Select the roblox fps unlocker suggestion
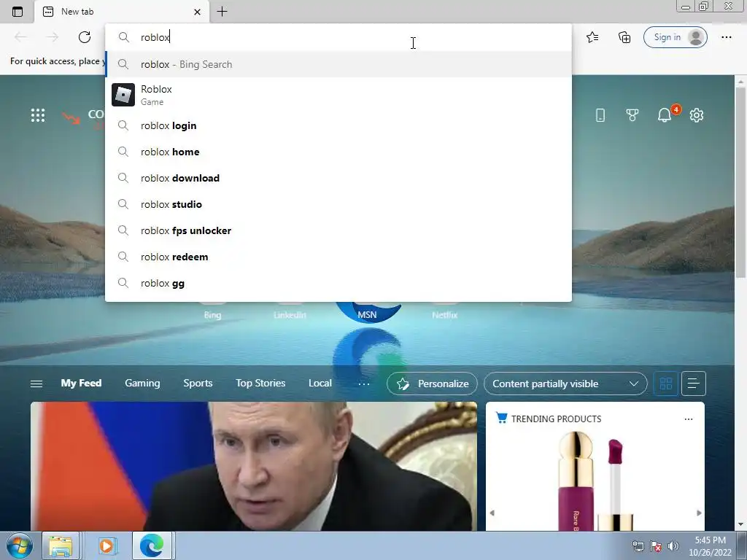 [x=338, y=230]
